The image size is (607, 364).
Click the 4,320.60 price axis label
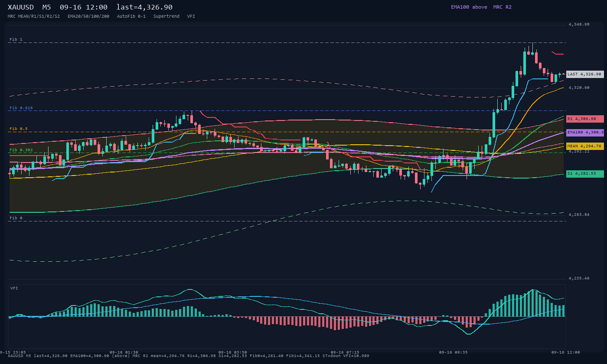[579, 88]
